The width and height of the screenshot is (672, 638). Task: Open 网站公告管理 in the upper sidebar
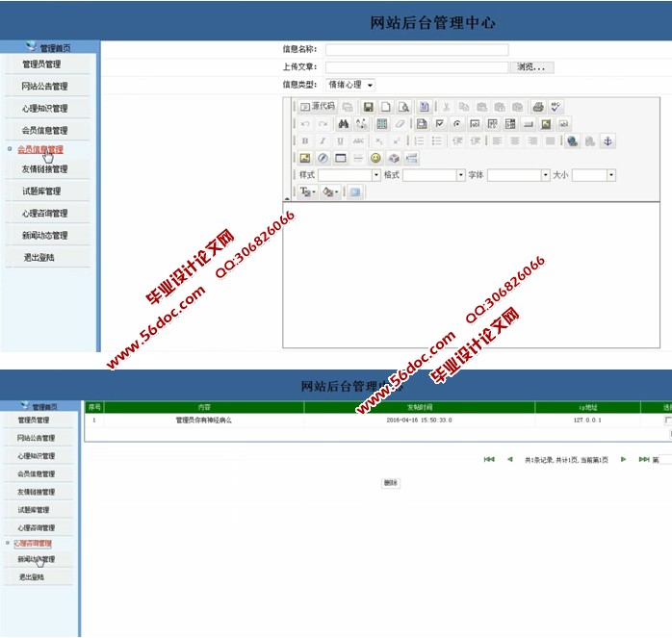[x=44, y=87]
